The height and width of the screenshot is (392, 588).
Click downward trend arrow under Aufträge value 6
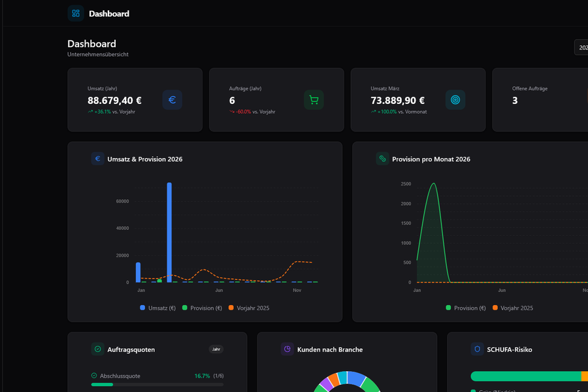pyautogui.click(x=232, y=112)
